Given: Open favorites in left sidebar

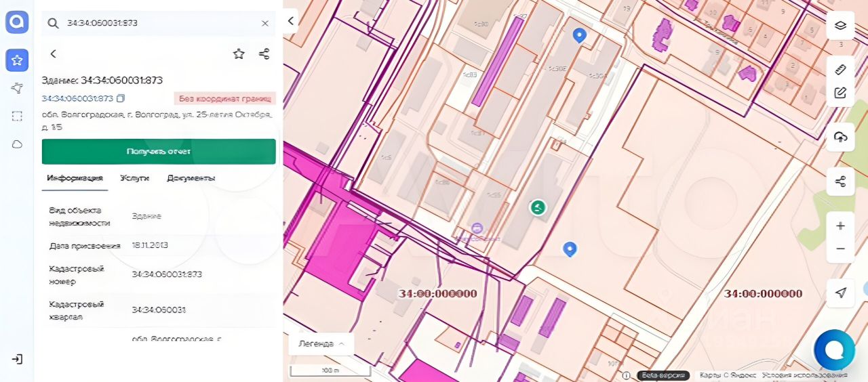Looking at the screenshot, I should coord(17,60).
